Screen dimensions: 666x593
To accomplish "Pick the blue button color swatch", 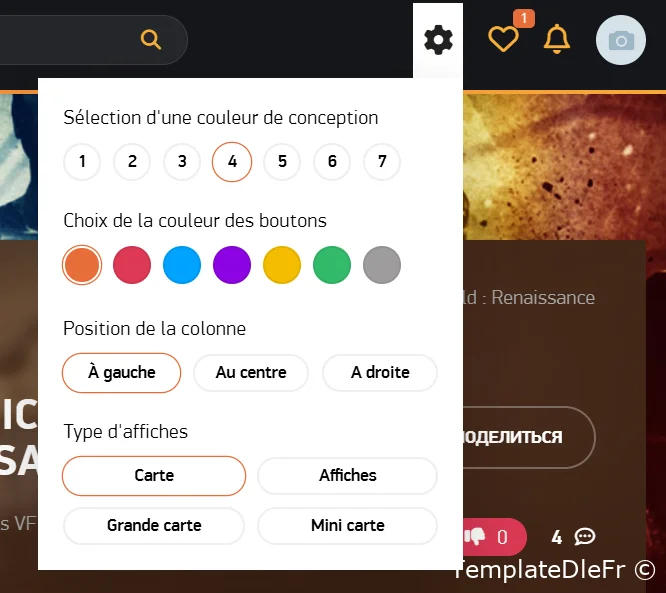I will coord(182,265).
